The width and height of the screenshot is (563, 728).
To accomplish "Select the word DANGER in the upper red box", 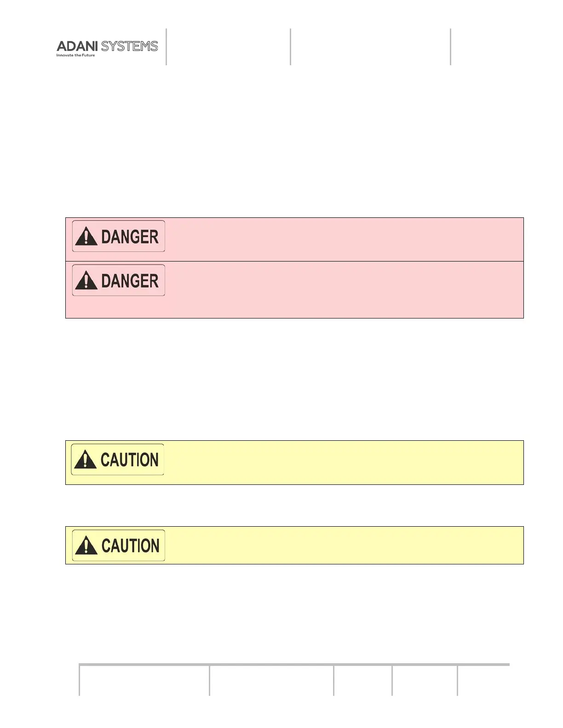I will 130,237.
